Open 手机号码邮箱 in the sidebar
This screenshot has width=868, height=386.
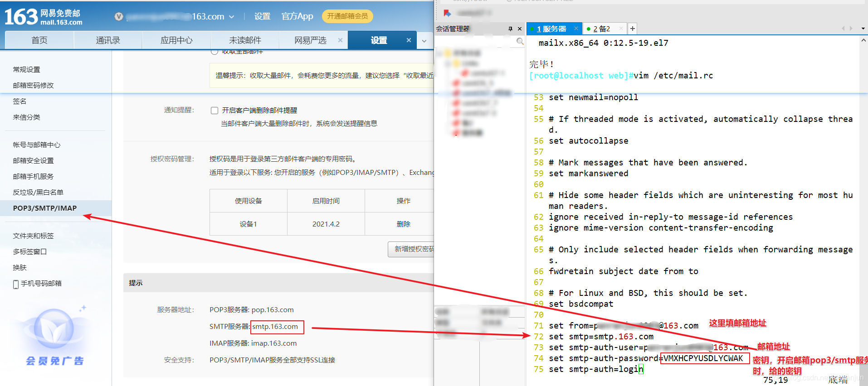coord(41,283)
